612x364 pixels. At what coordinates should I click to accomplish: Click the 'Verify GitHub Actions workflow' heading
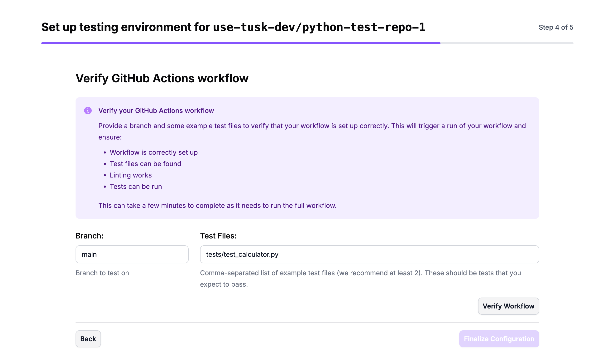162,79
